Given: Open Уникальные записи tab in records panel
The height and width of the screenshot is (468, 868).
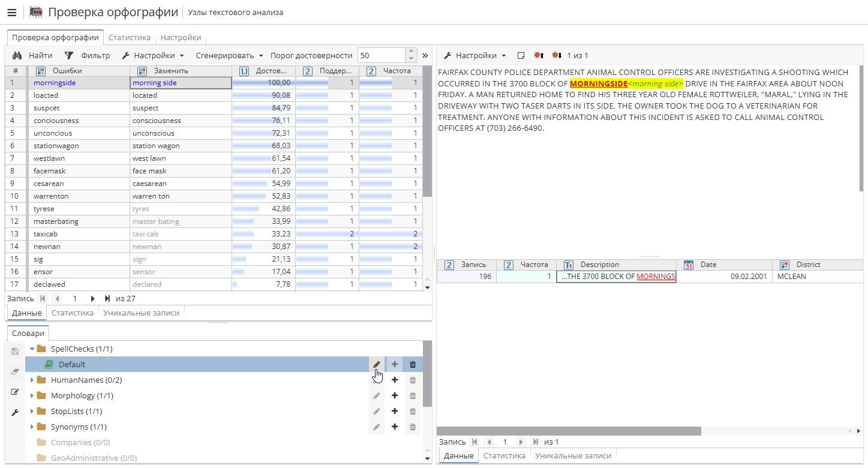Looking at the screenshot, I should [573, 455].
